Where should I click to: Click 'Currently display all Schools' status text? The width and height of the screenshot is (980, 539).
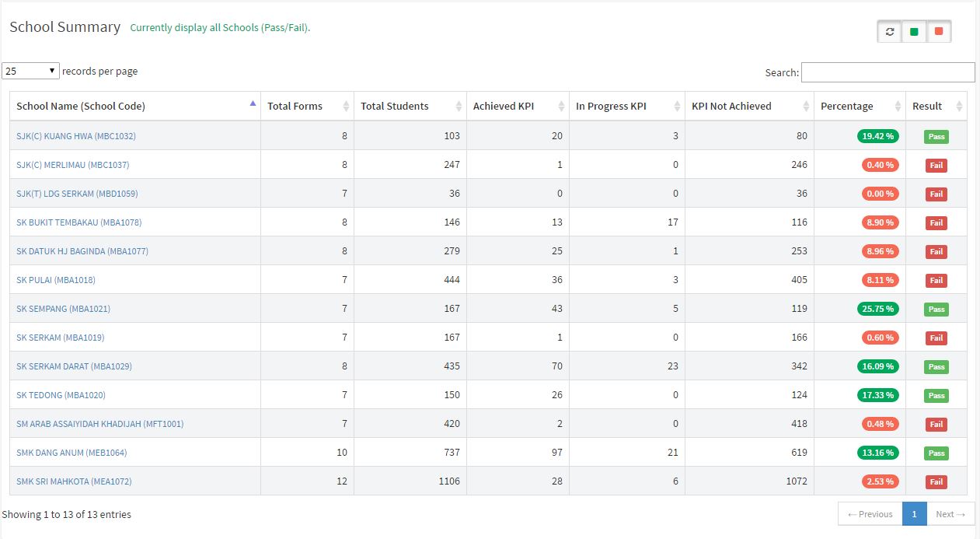click(x=220, y=28)
